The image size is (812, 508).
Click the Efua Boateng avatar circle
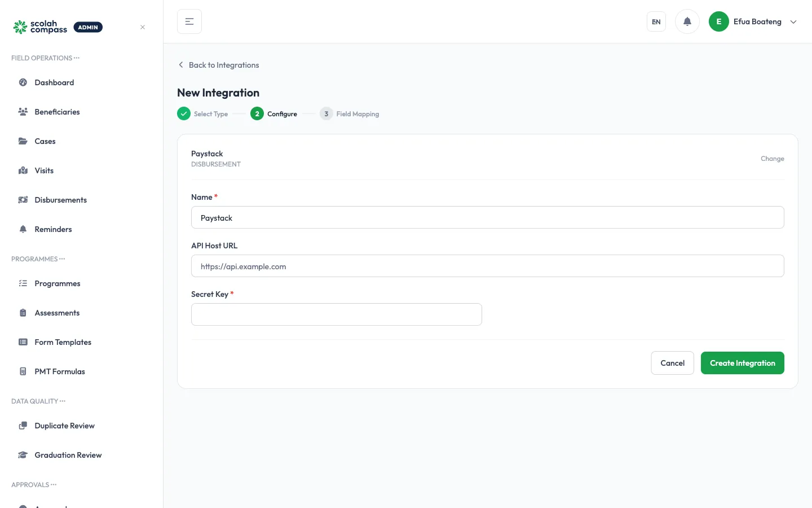[x=719, y=21]
